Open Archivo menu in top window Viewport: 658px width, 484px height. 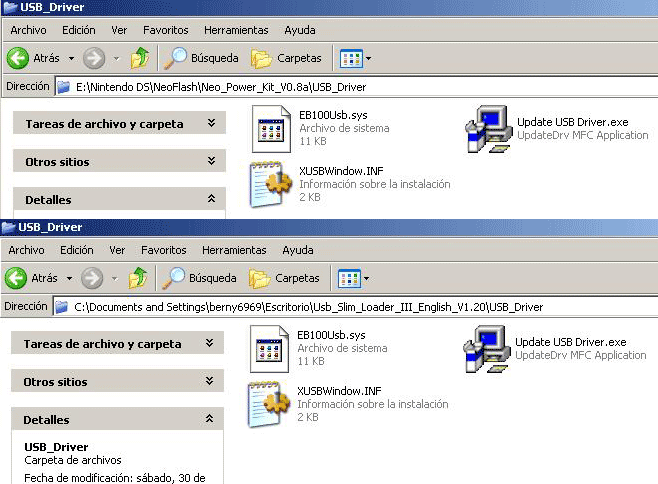tap(28, 30)
